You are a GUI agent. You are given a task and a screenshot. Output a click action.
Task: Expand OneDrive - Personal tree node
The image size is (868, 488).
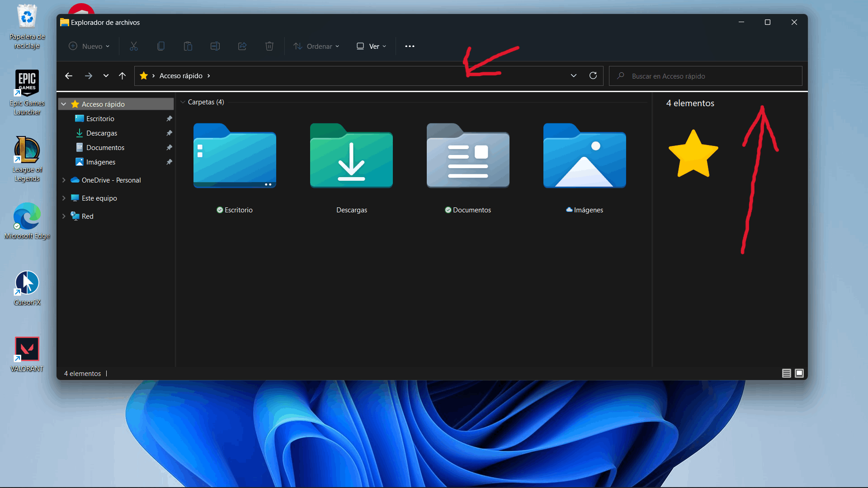tap(64, 180)
